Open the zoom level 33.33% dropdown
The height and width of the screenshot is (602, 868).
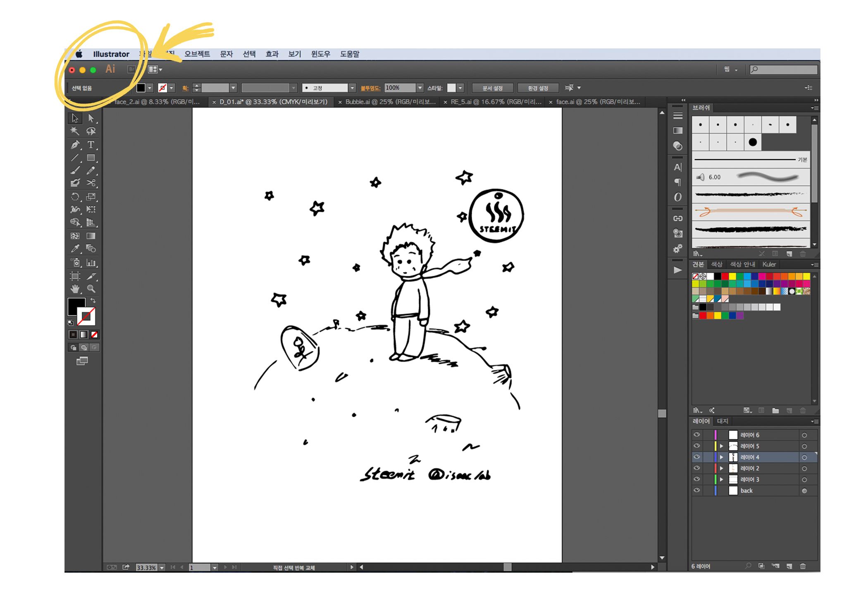(162, 568)
